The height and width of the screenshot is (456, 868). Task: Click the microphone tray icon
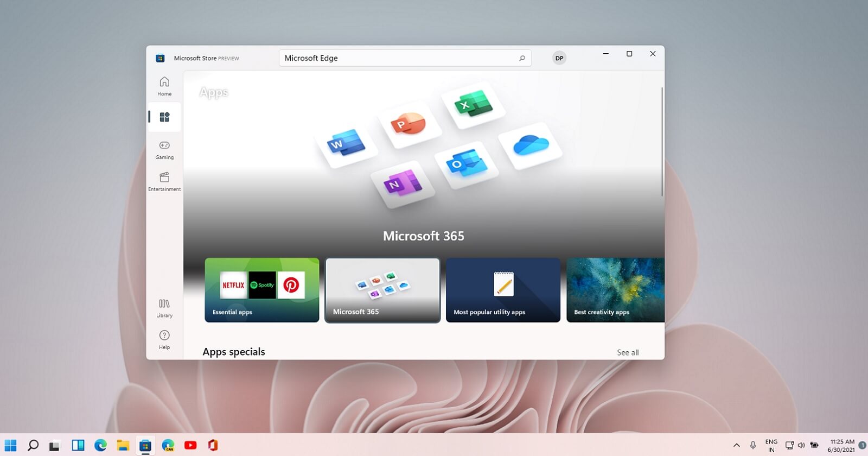point(753,445)
